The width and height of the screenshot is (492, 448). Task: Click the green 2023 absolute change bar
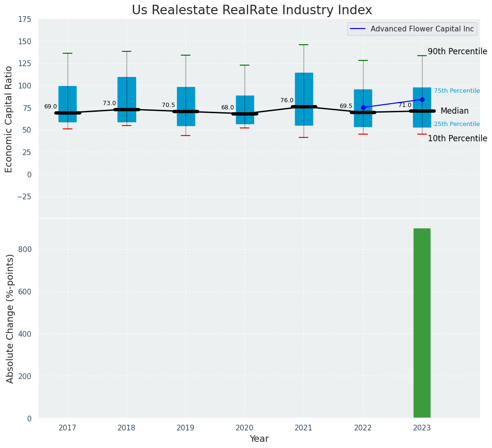coord(422,323)
